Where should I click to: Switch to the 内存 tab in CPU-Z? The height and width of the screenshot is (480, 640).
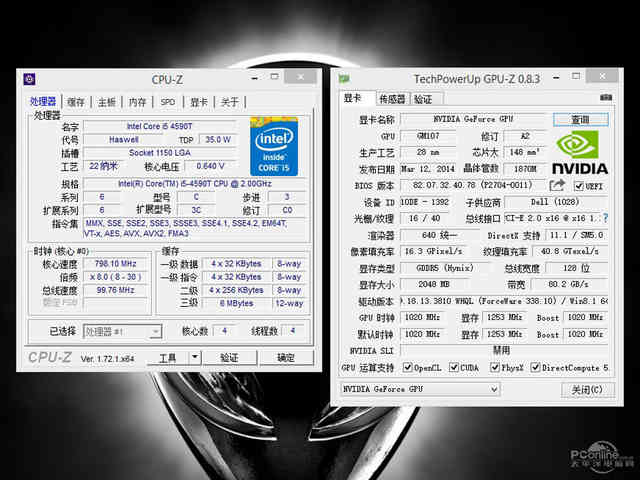pos(137,101)
